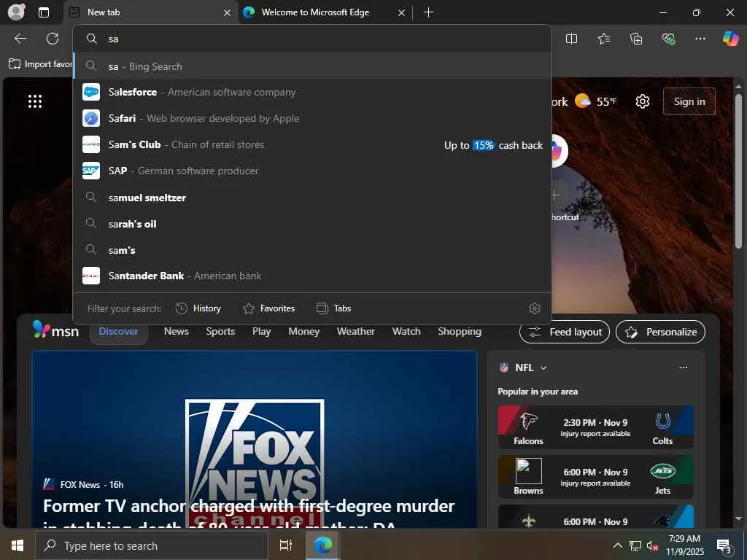Filter search by Tabs
Screen dimensions: 747x560
[333, 308]
